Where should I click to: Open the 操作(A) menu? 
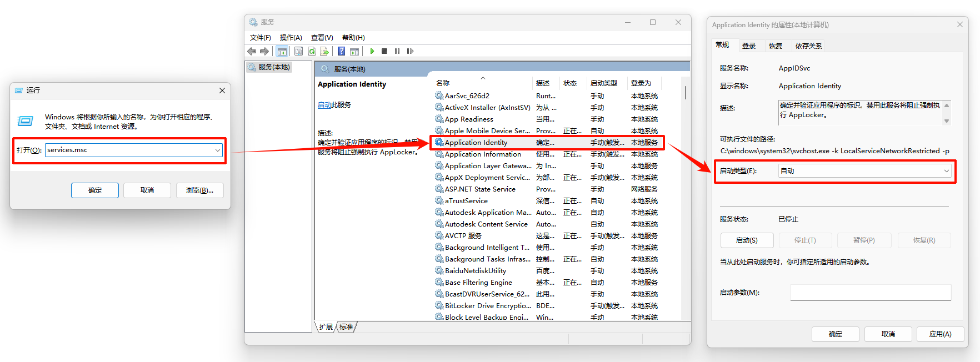(291, 38)
